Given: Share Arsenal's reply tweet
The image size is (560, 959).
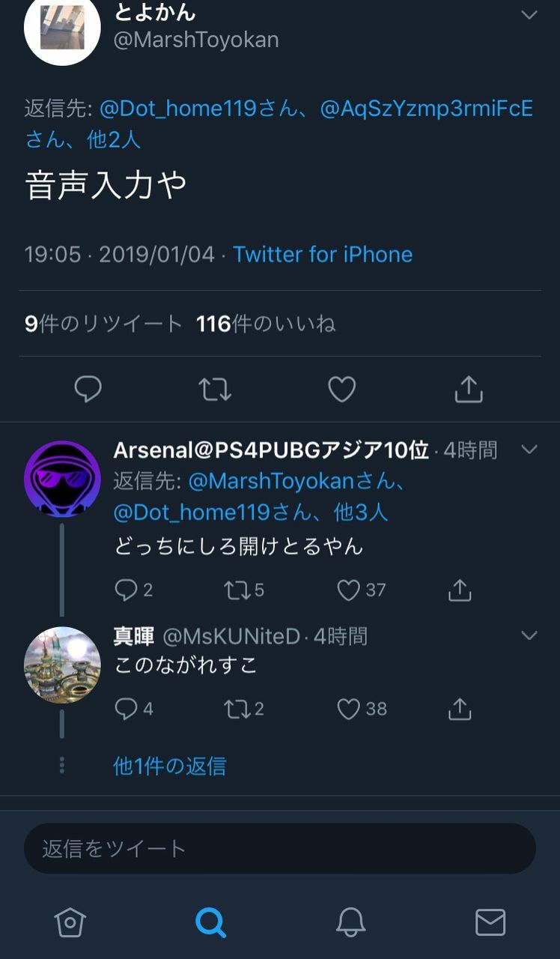Looking at the screenshot, I should click(460, 590).
